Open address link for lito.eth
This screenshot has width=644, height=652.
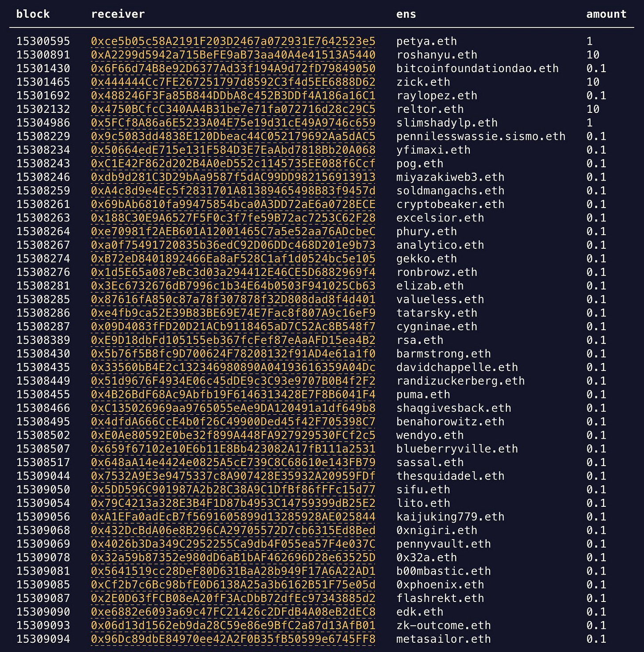[x=233, y=503]
